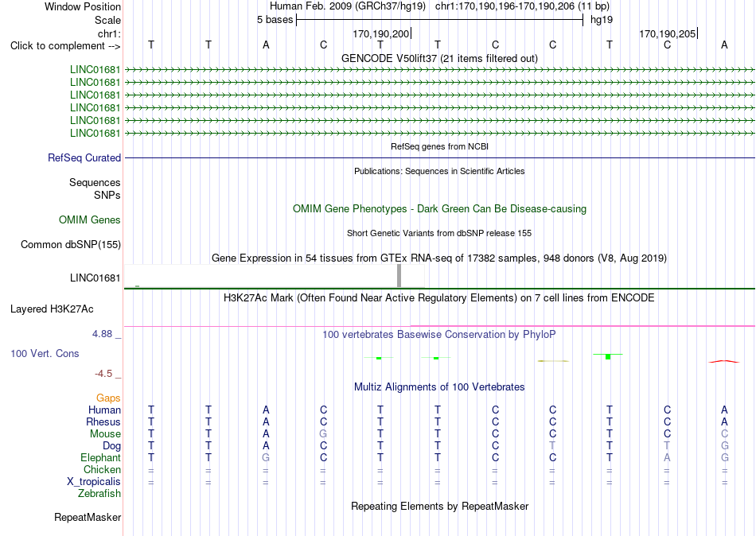The image size is (756, 536).
Task: Click the RepeatMasker track label
Action: (x=88, y=517)
